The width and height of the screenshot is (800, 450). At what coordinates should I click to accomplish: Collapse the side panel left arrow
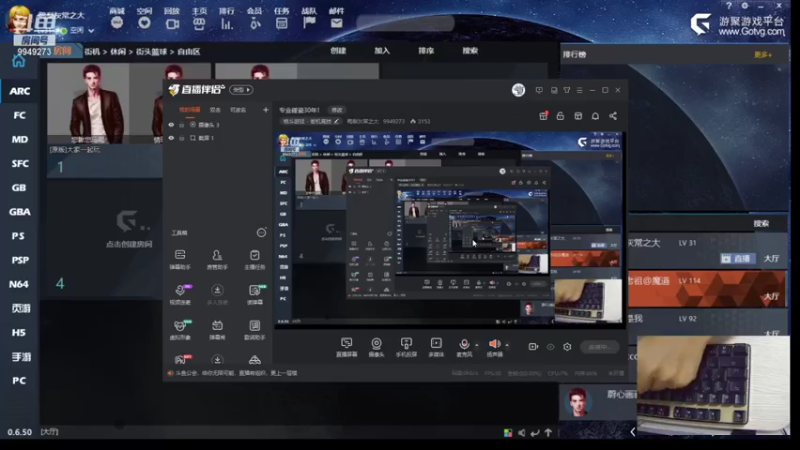[x=633, y=432]
